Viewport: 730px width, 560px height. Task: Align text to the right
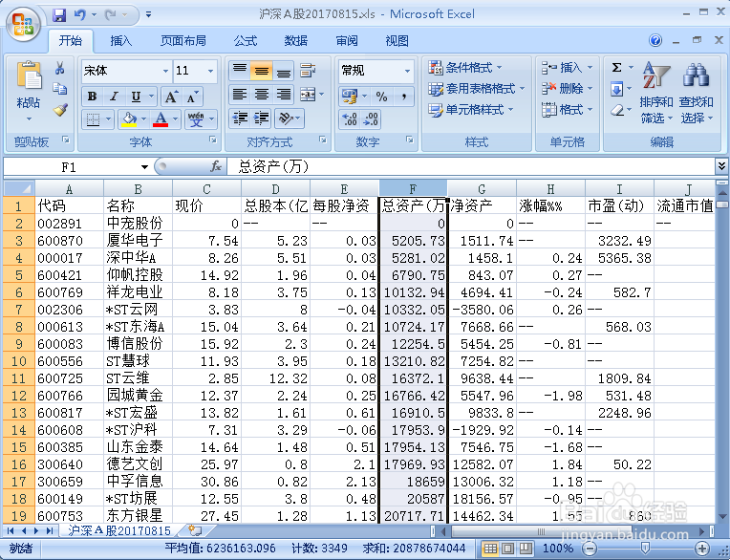(284, 95)
